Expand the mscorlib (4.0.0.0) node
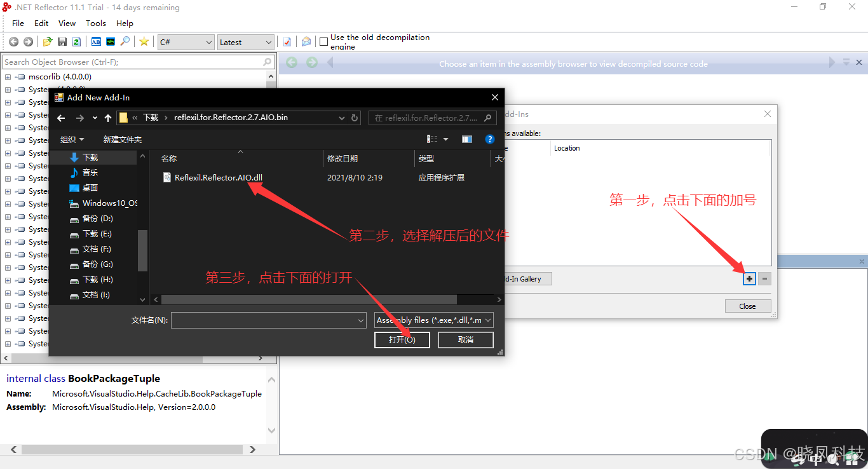The height and width of the screenshot is (469, 868). click(8, 76)
